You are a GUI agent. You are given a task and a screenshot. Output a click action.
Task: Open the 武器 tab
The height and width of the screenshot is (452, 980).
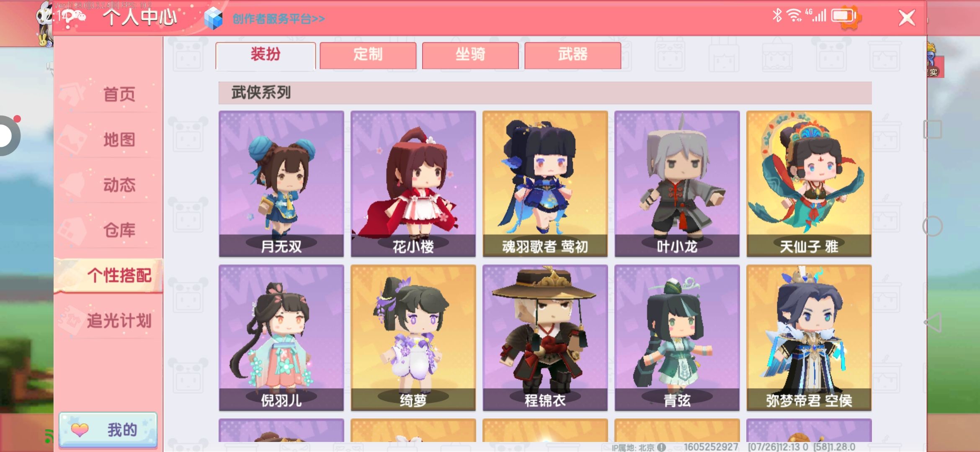pyautogui.click(x=573, y=55)
